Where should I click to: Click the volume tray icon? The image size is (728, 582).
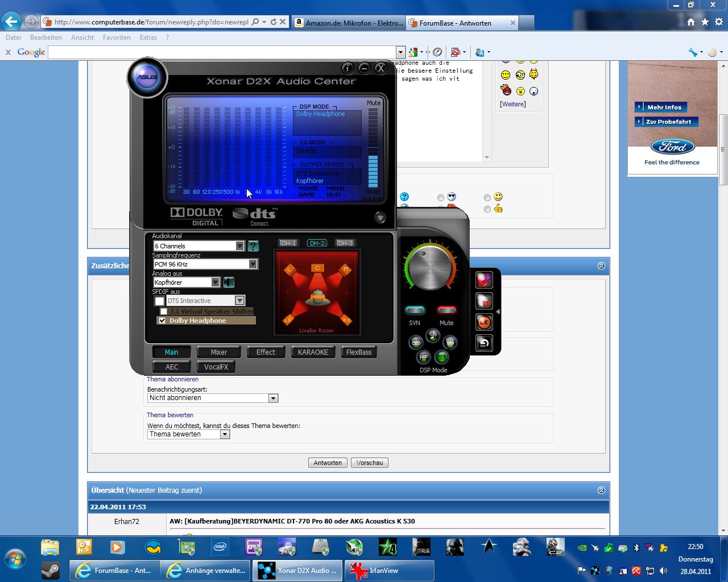click(664, 571)
